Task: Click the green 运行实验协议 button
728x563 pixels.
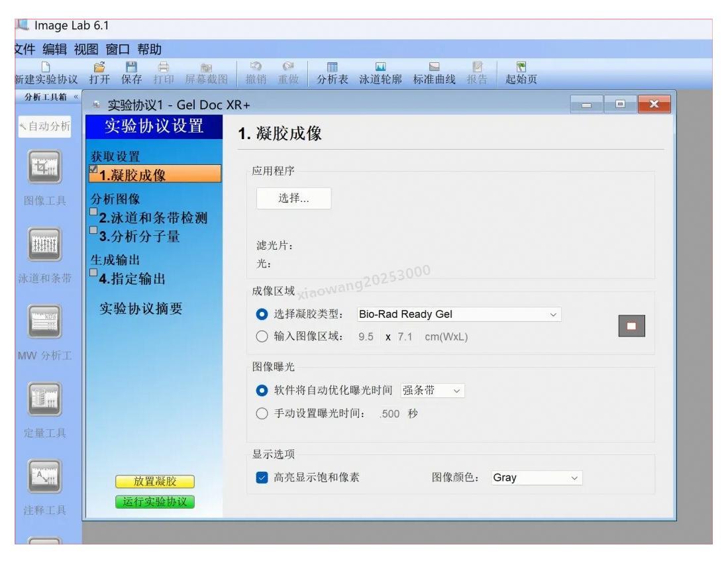Action: [x=154, y=502]
